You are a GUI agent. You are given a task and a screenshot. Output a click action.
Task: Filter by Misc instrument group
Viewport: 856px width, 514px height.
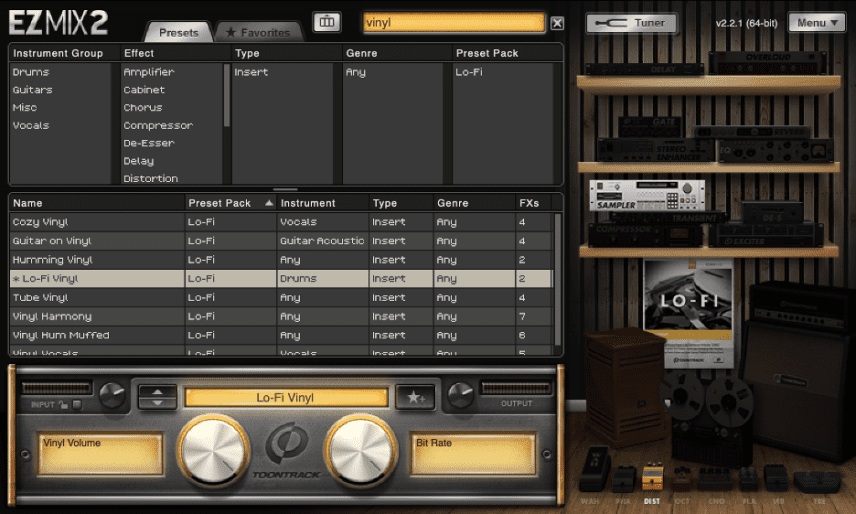[x=25, y=107]
